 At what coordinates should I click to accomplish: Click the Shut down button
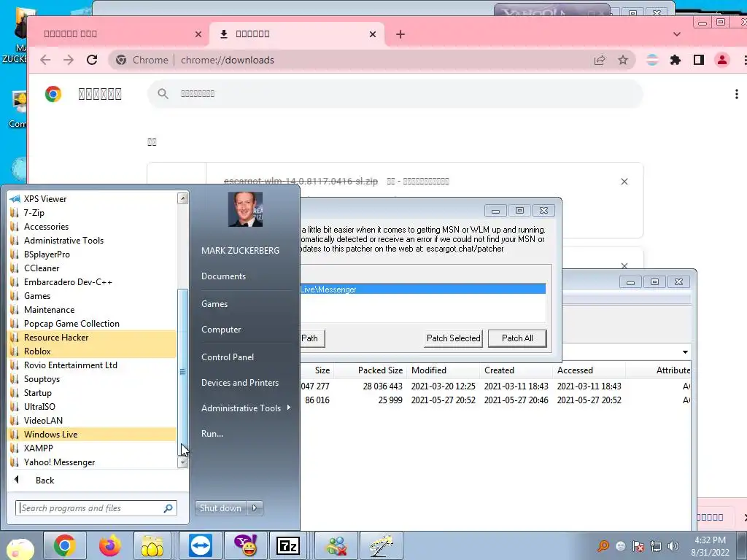220,508
